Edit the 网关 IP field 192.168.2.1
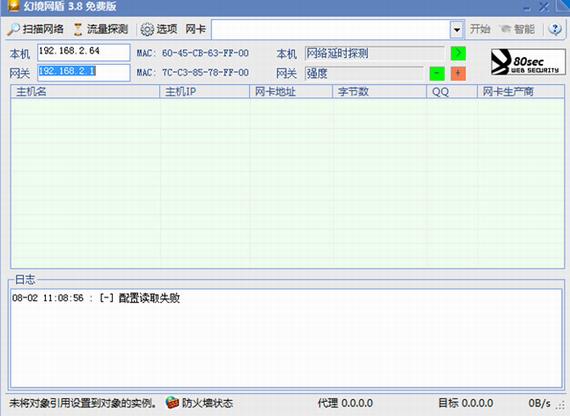This screenshot has width=570, height=416. tap(84, 72)
